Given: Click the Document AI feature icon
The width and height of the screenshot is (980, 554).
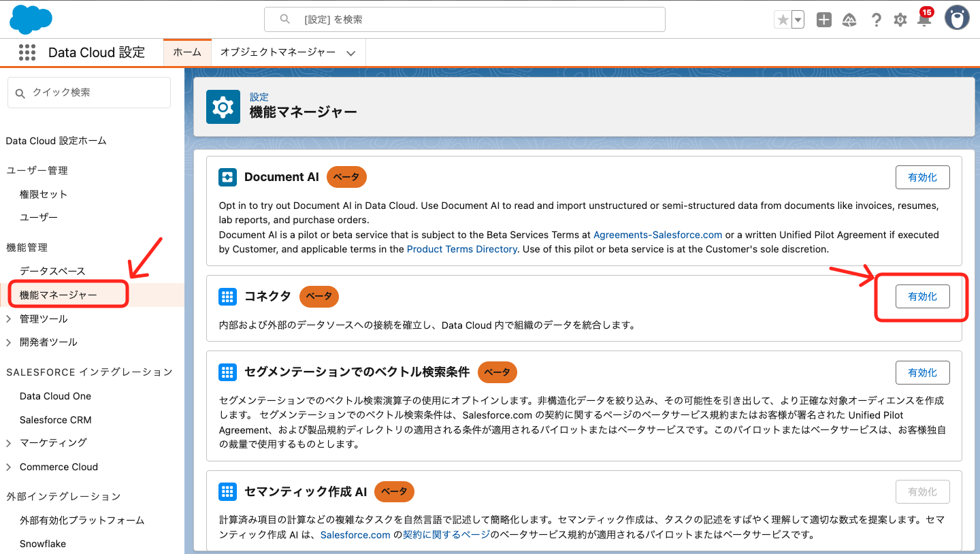Looking at the screenshot, I should point(227,178).
